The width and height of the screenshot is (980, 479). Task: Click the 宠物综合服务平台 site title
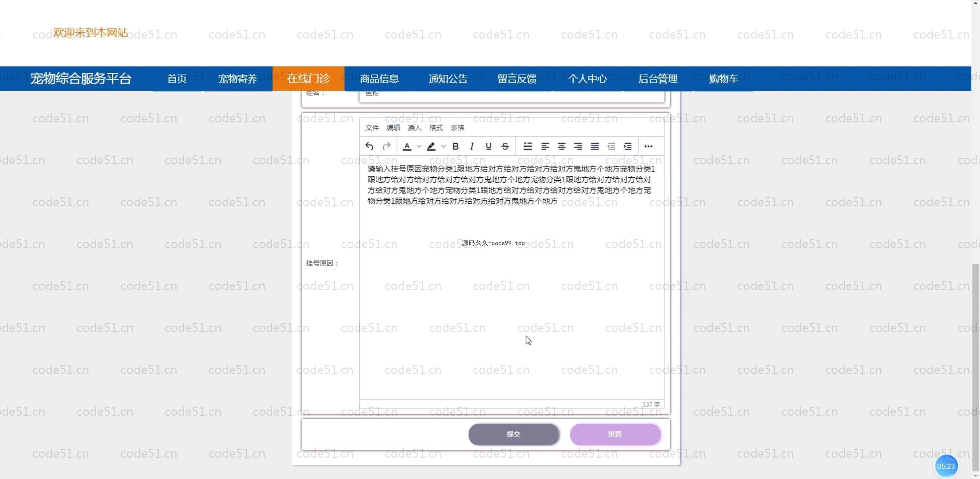[81, 79]
